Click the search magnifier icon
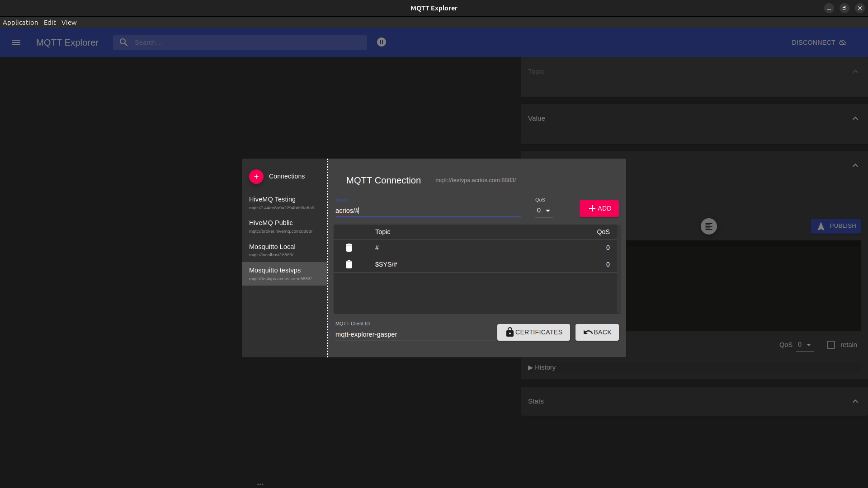868x488 pixels. point(123,42)
